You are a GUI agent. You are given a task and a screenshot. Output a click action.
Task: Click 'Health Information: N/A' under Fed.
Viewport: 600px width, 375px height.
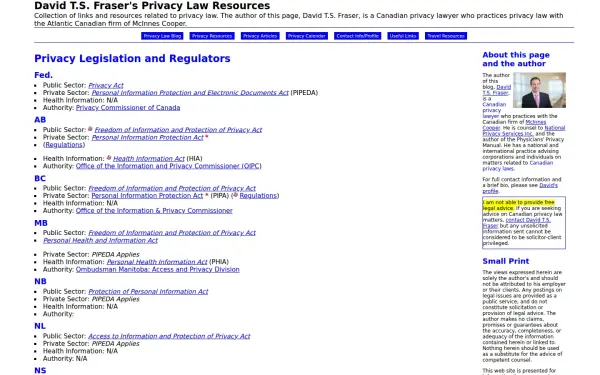80,100
